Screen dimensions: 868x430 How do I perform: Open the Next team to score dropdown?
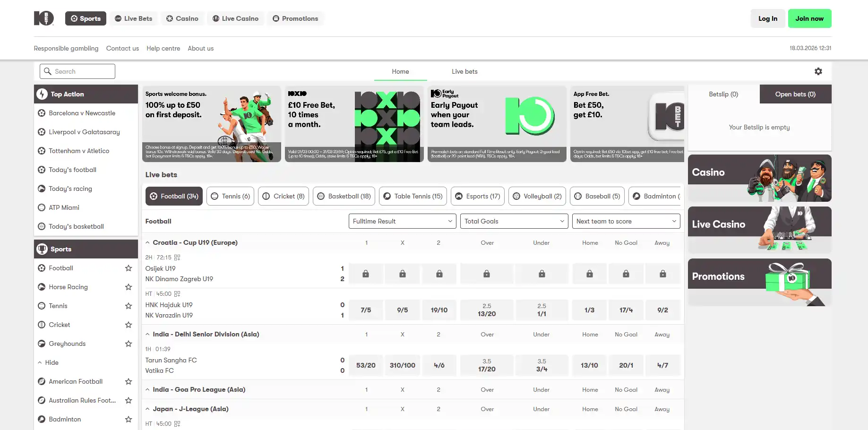click(626, 221)
